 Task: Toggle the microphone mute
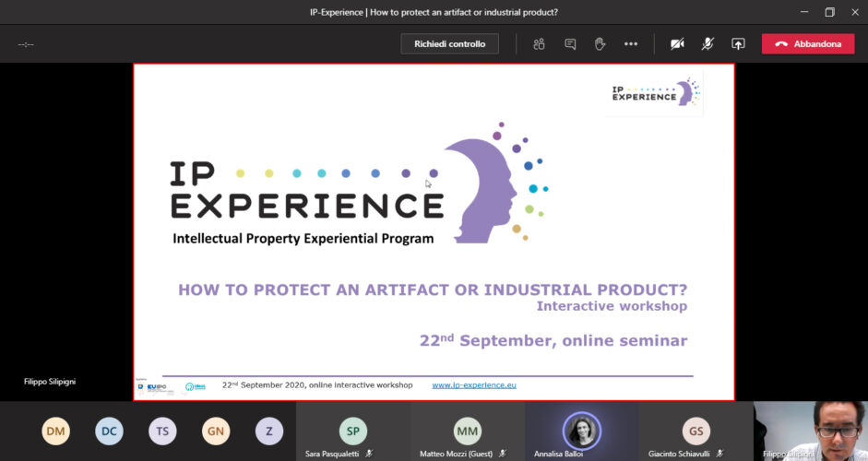(x=707, y=43)
